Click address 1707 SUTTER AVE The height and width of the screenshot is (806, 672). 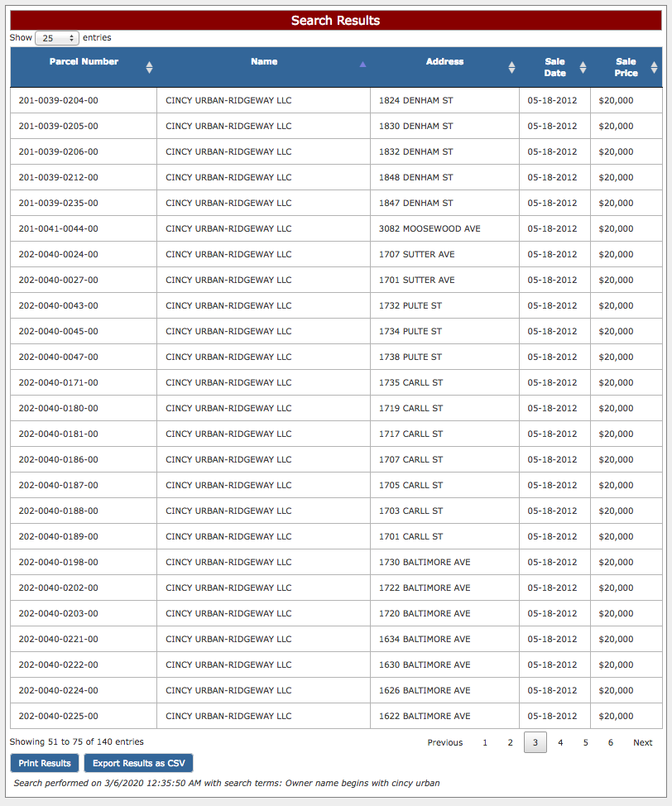click(417, 254)
